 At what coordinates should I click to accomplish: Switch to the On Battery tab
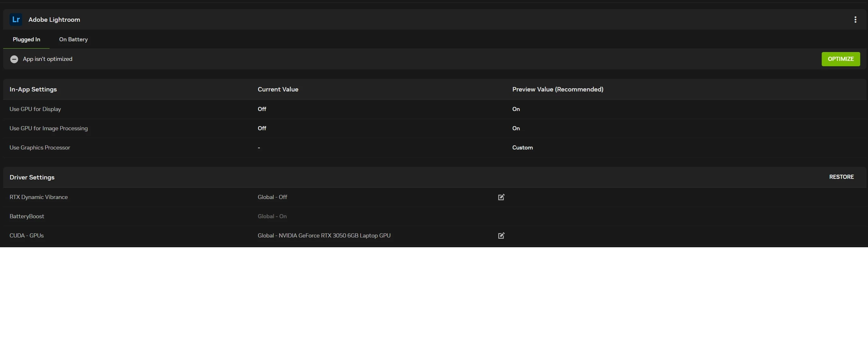pos(73,39)
